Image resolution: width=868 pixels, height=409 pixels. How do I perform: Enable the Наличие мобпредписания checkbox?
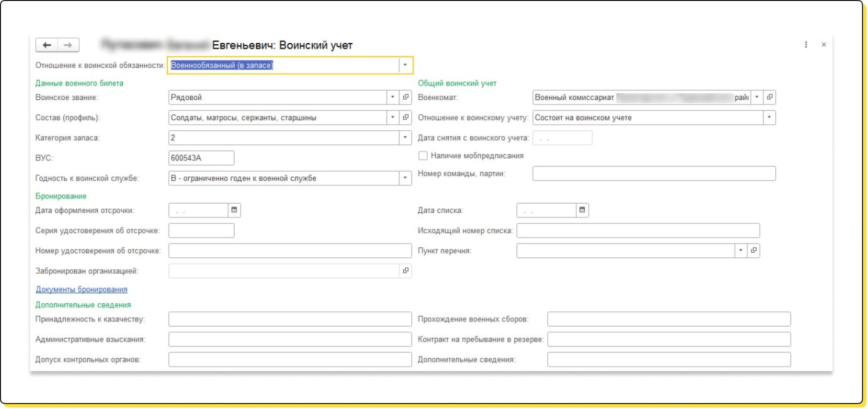423,156
